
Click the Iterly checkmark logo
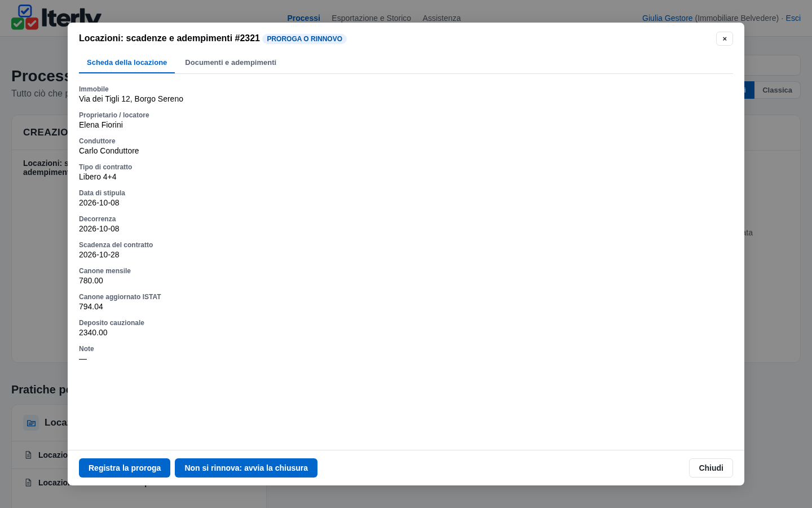tap(25, 17)
